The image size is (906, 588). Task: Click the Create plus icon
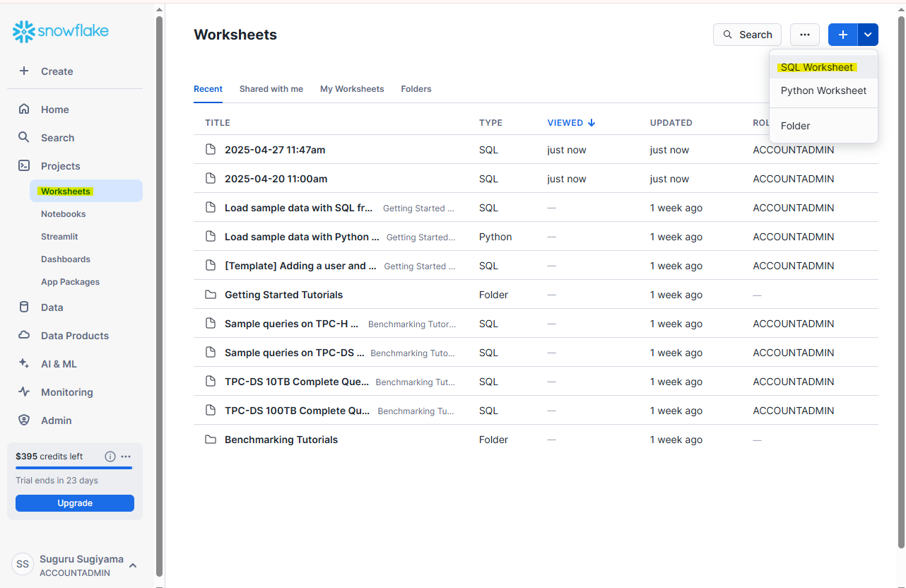24,71
